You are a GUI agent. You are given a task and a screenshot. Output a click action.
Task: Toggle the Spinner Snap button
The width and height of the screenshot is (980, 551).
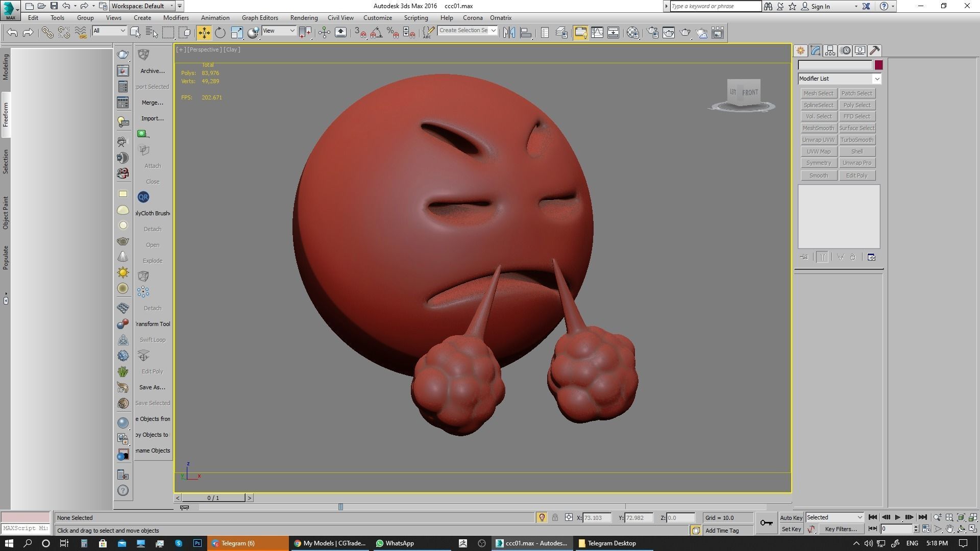(409, 33)
